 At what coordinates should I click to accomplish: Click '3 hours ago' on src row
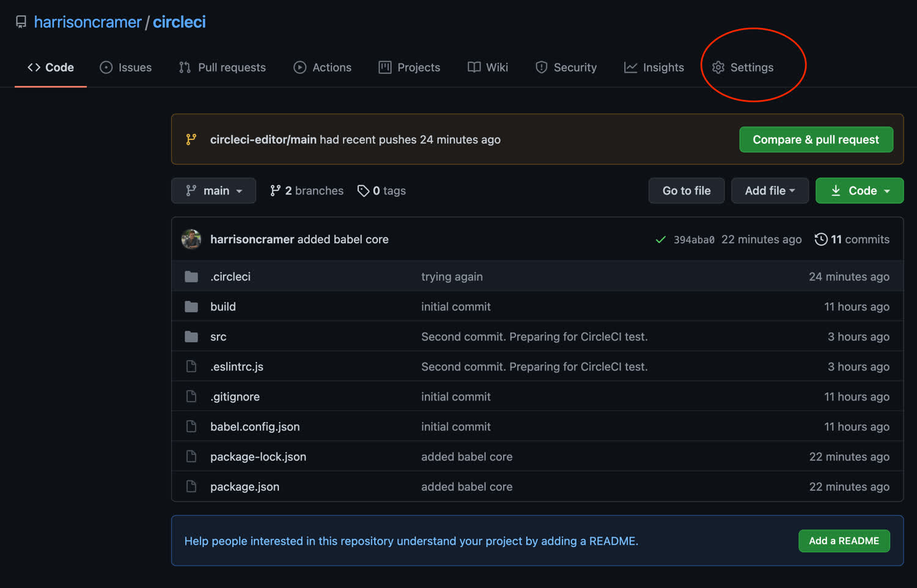click(x=858, y=337)
